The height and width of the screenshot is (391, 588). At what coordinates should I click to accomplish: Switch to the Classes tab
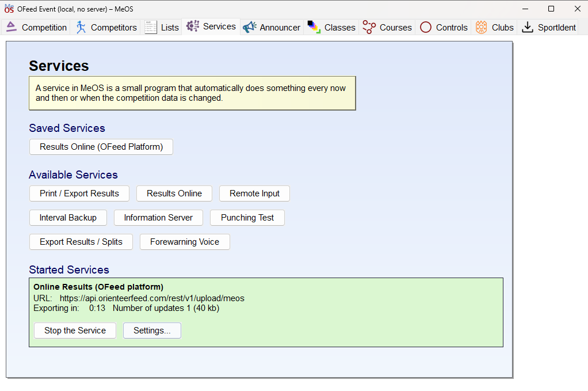click(x=331, y=28)
